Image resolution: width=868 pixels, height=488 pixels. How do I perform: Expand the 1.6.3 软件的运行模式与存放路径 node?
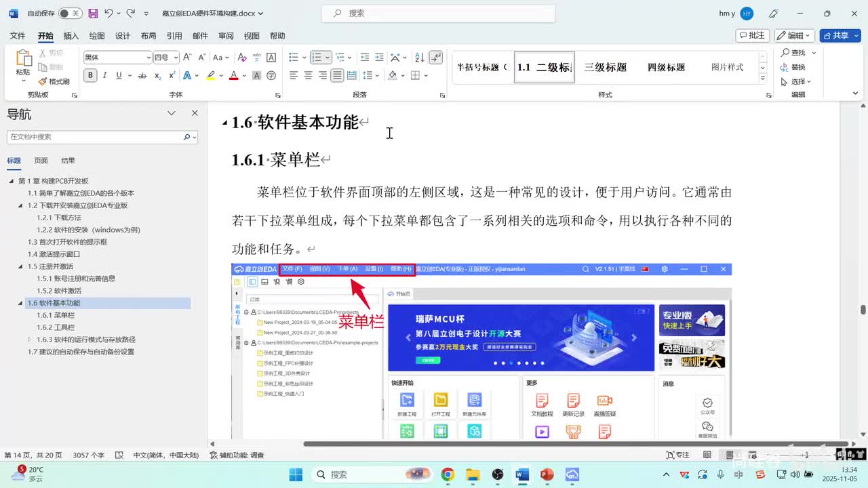click(29, 340)
